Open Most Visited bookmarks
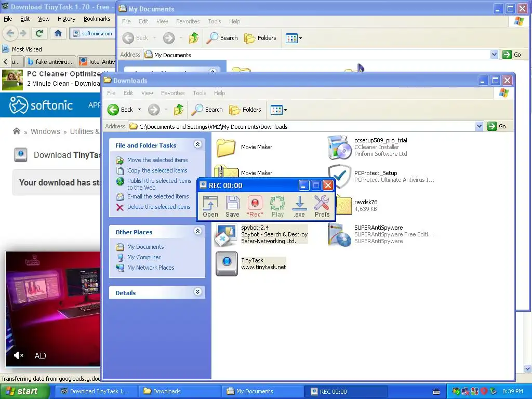 pos(22,49)
